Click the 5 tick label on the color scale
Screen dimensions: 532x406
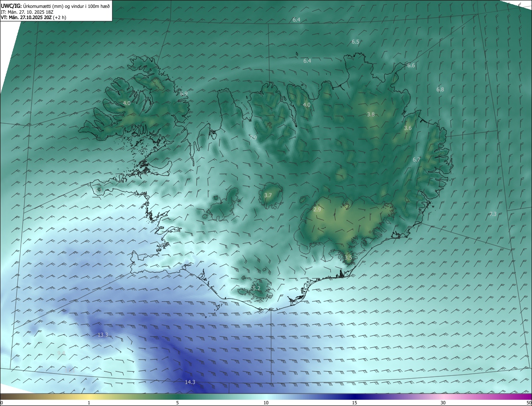click(177, 403)
